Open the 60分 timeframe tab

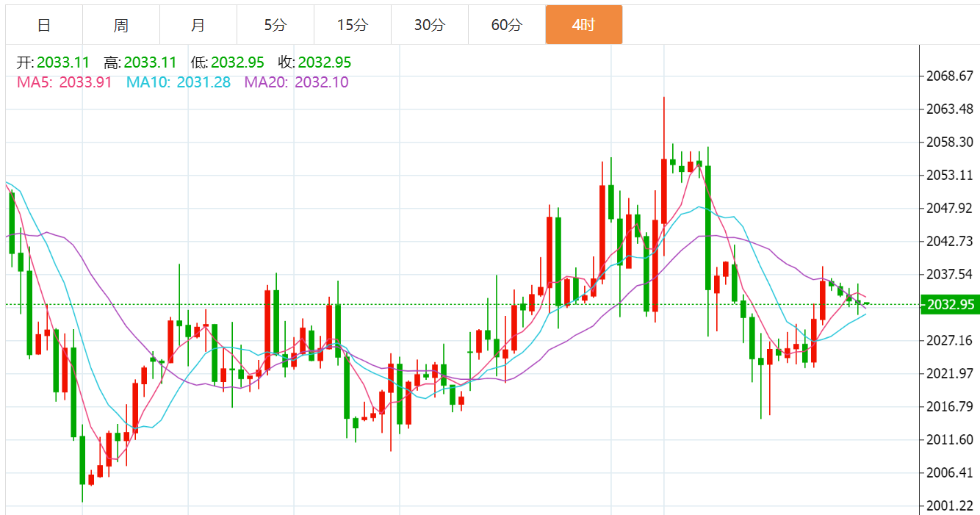tap(507, 25)
